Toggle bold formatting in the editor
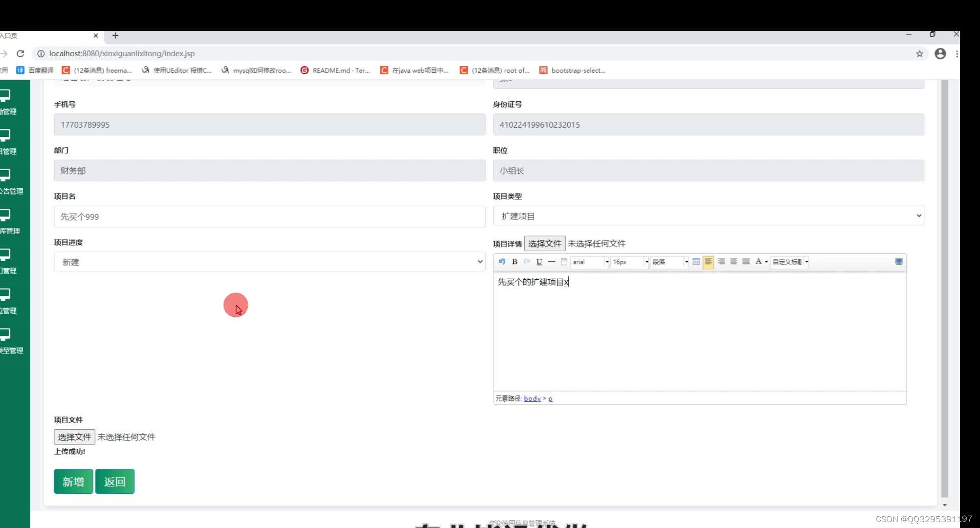The width and height of the screenshot is (980, 528). coord(514,262)
